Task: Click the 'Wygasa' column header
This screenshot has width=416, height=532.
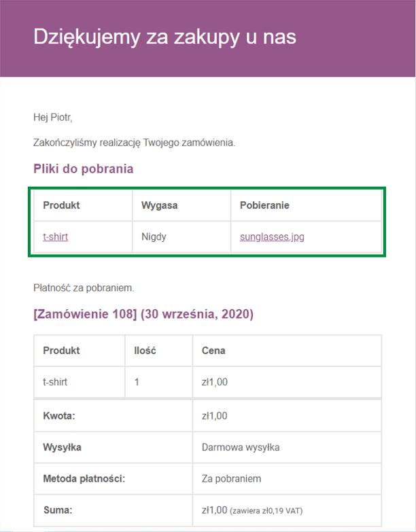Action: coord(160,205)
